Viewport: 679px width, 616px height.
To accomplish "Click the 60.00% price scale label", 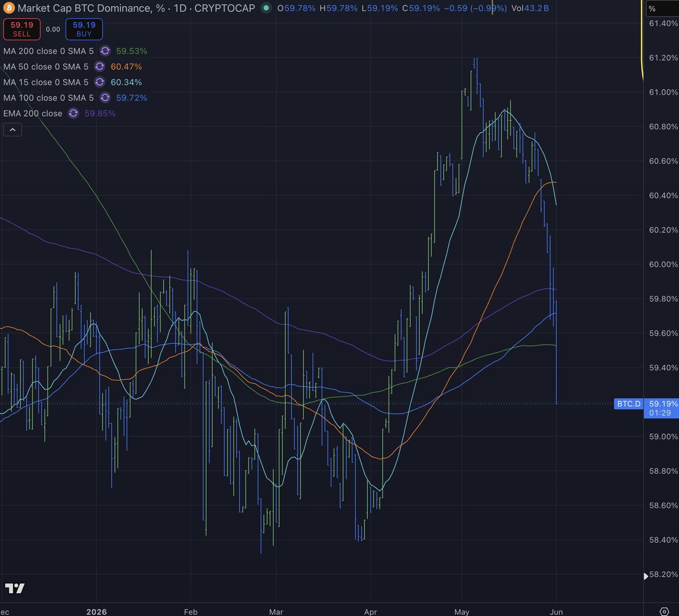I will (663, 264).
